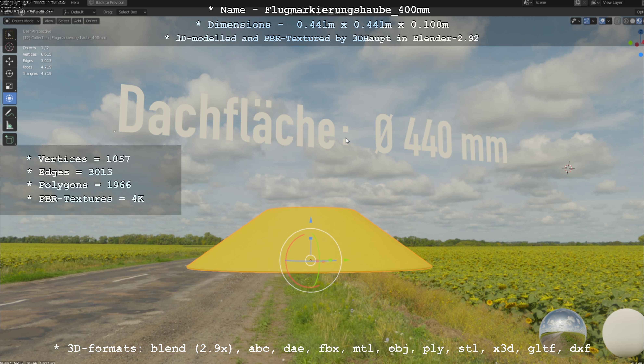Click the Back to Previous button
The width and height of the screenshot is (644, 364).
coord(107,2)
